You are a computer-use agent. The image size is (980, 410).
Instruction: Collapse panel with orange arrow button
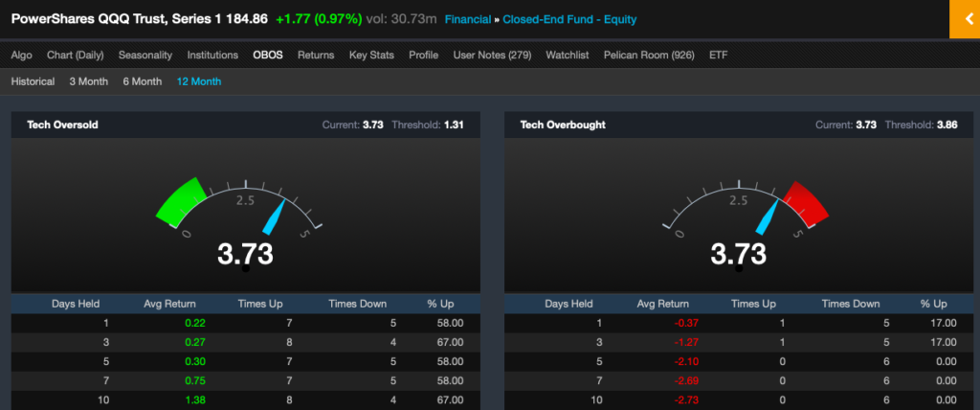pyautogui.click(x=965, y=19)
